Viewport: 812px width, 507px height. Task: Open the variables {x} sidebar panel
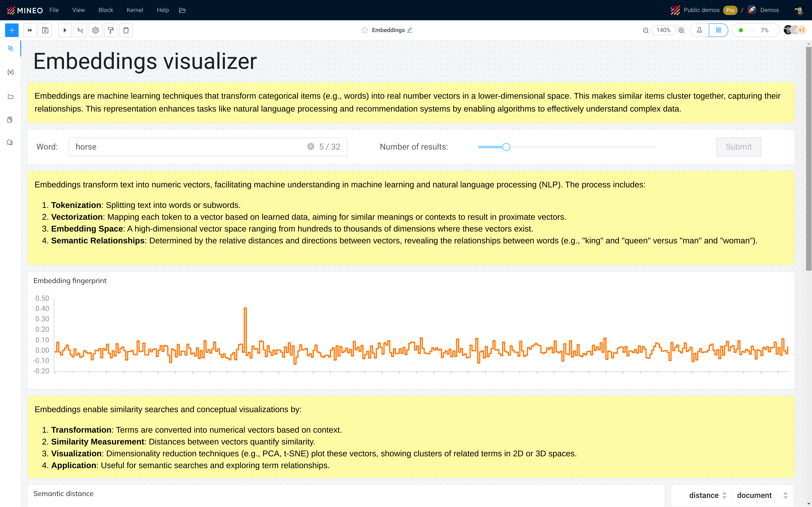10,72
